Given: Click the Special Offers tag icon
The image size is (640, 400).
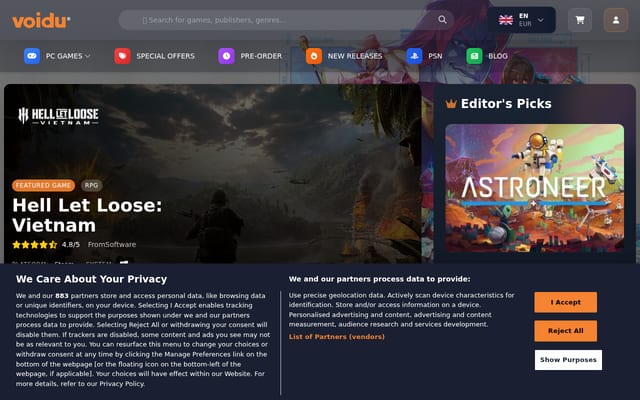Looking at the screenshot, I should (122, 56).
